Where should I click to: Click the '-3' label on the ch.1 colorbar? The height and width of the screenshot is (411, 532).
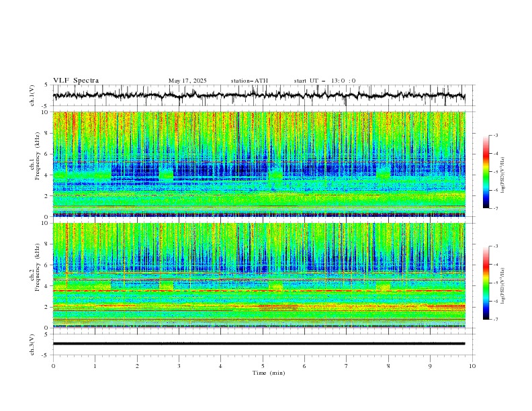coord(495,135)
